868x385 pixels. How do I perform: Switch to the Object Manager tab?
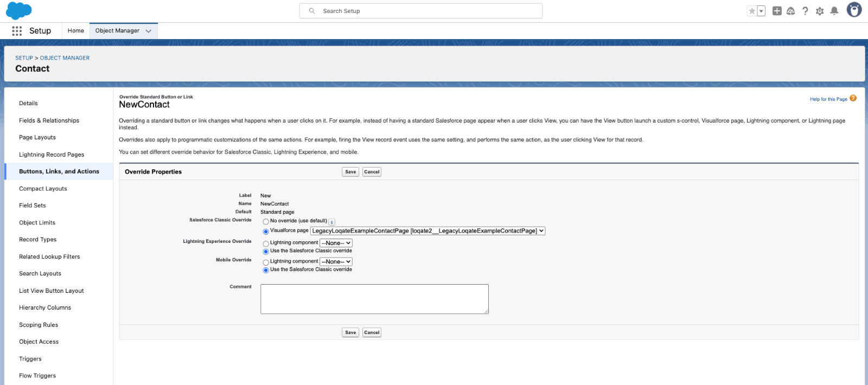(117, 31)
